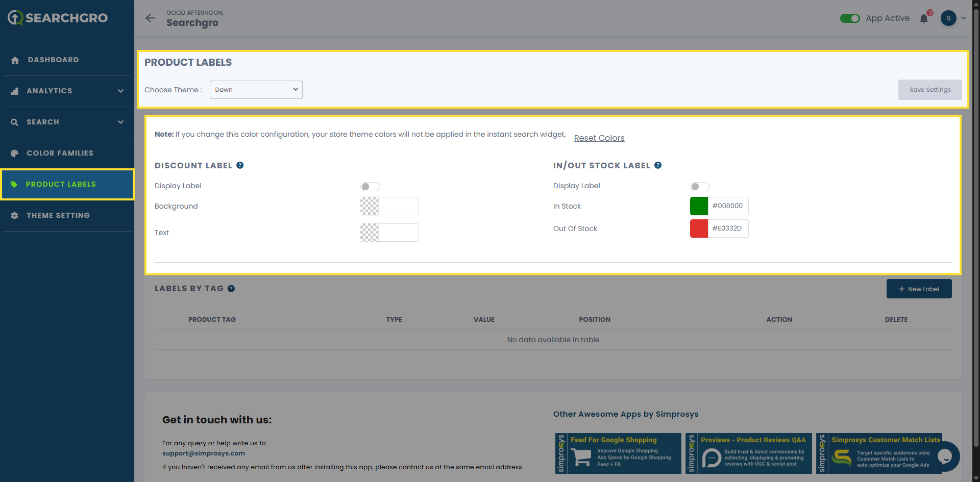Open the chat support bubble
The image size is (980, 482).
[x=945, y=456]
